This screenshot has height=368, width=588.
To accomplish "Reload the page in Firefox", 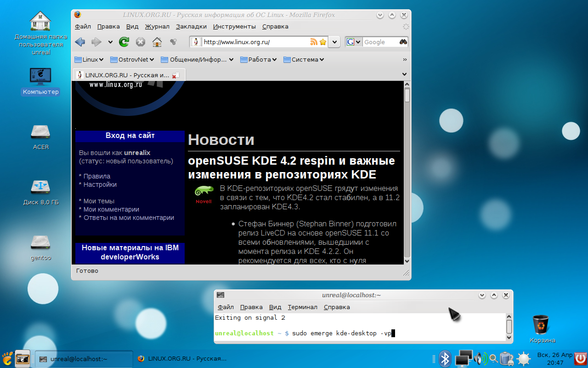I will click(124, 42).
